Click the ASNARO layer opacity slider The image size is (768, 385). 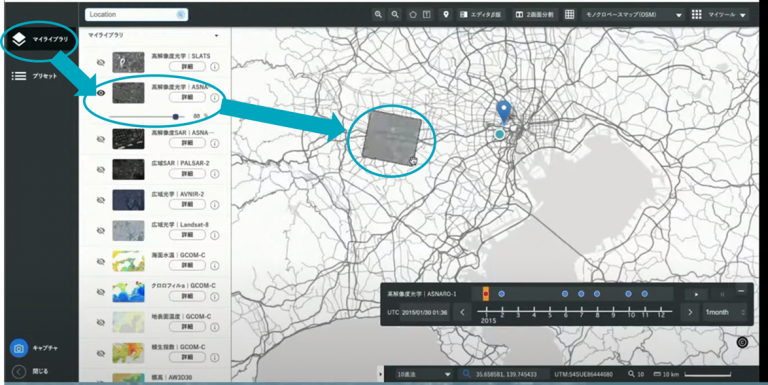point(147,117)
